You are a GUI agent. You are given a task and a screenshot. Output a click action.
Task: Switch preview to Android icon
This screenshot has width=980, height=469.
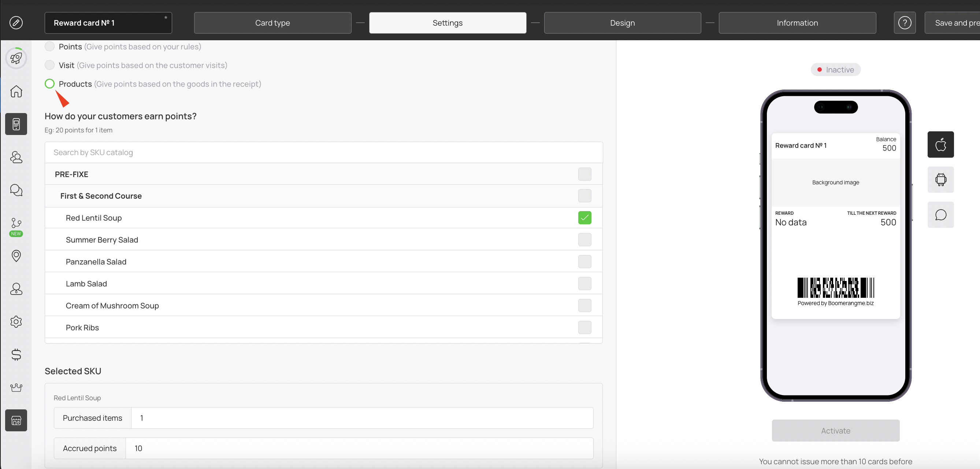tap(940, 179)
